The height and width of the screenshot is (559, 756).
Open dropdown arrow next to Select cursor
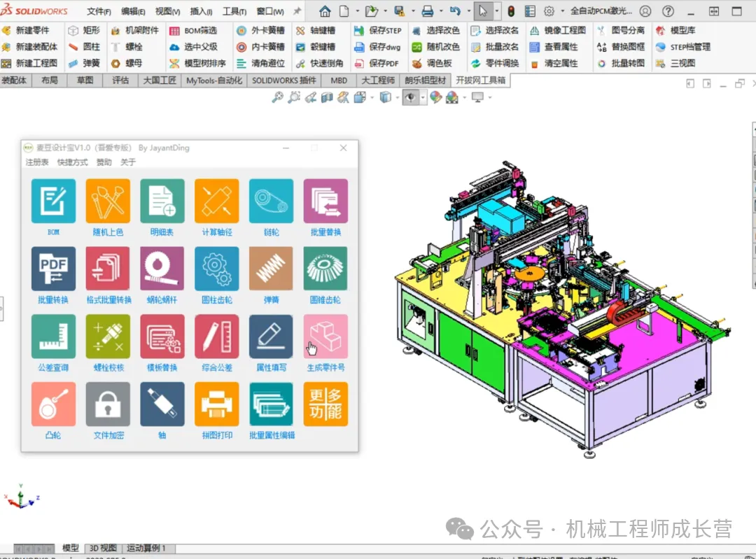pyautogui.click(x=496, y=10)
